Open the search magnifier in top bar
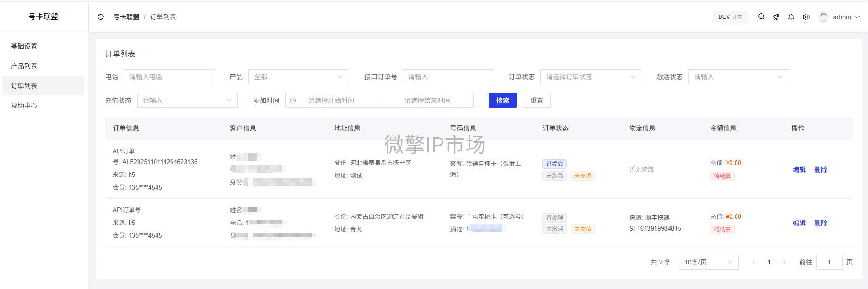Viewport: 868px width, 289px height. (761, 17)
